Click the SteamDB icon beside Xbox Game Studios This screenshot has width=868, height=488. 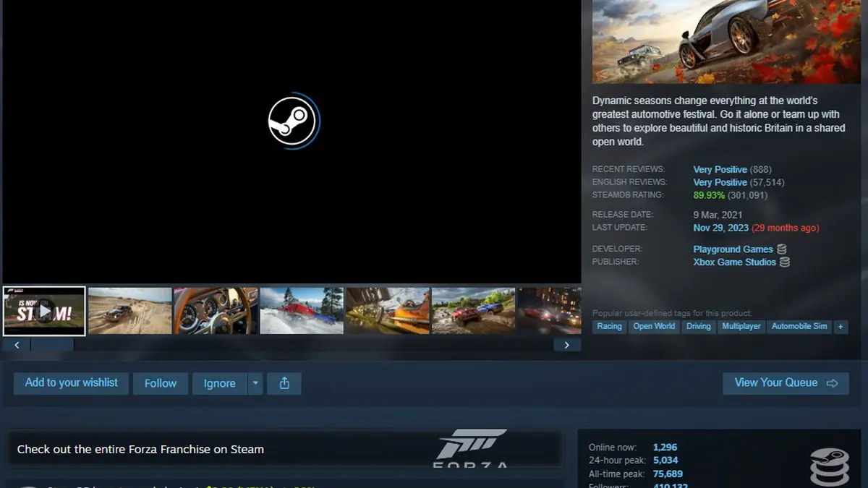[785, 262]
